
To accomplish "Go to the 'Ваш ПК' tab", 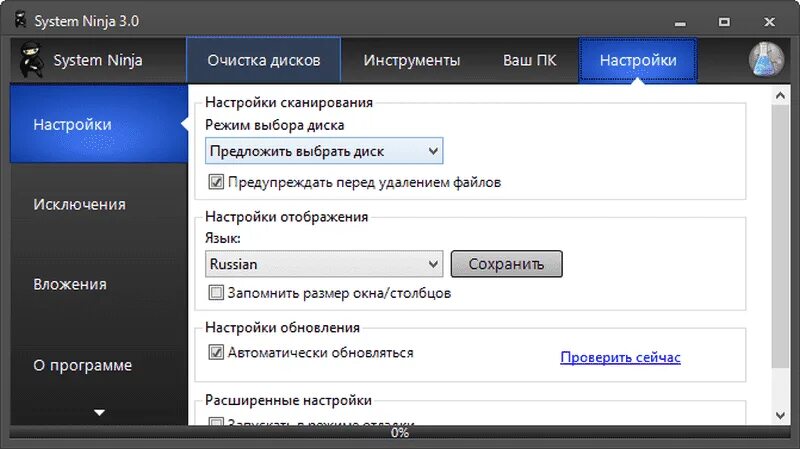I will click(530, 60).
